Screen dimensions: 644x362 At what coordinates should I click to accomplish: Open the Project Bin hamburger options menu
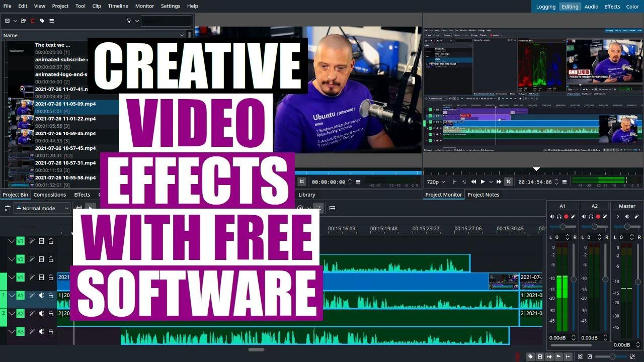tap(51, 21)
